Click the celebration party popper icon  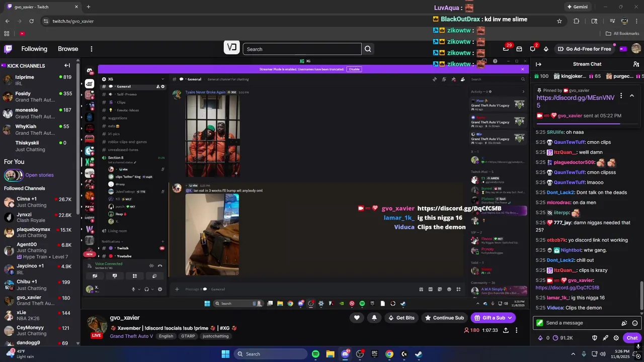point(624,323)
